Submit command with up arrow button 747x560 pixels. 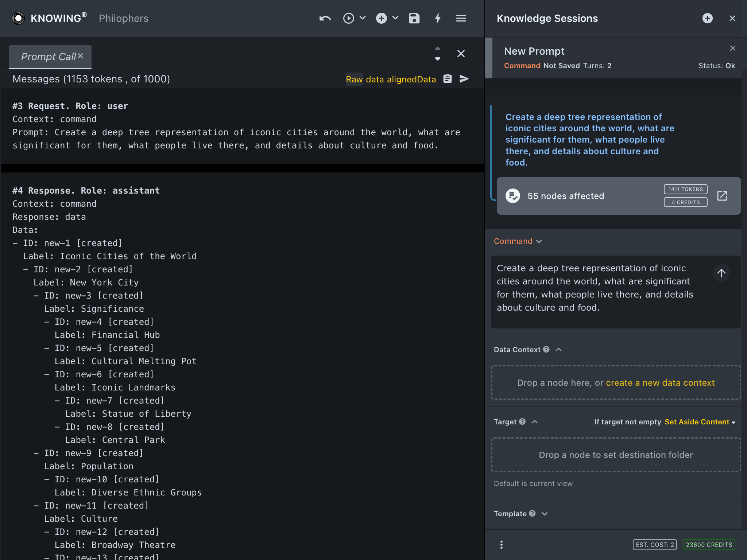(721, 273)
